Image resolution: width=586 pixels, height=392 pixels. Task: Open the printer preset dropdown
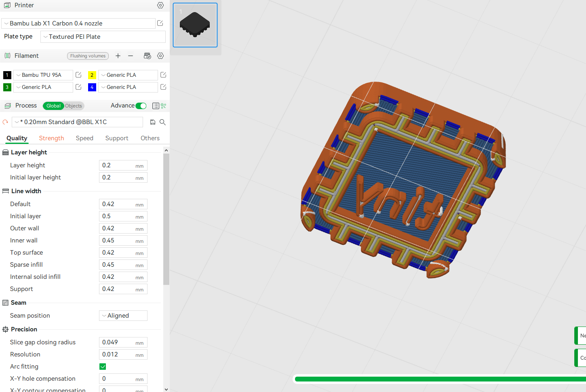pyautogui.click(x=78, y=23)
